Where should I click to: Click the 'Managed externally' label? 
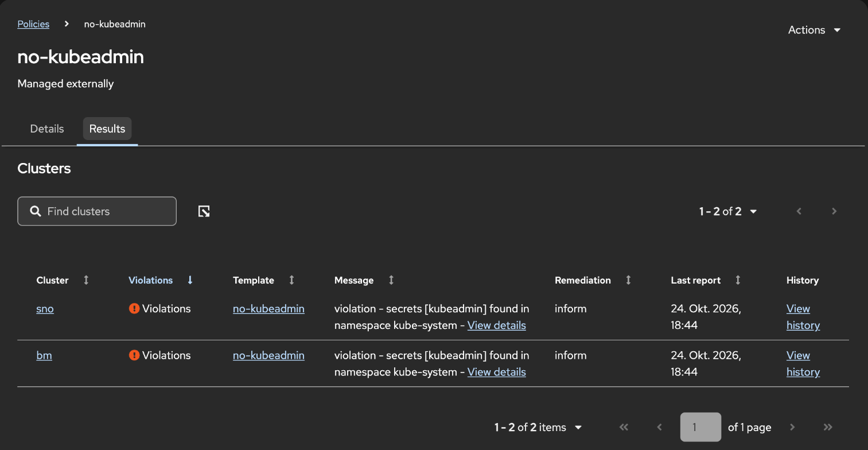click(65, 84)
